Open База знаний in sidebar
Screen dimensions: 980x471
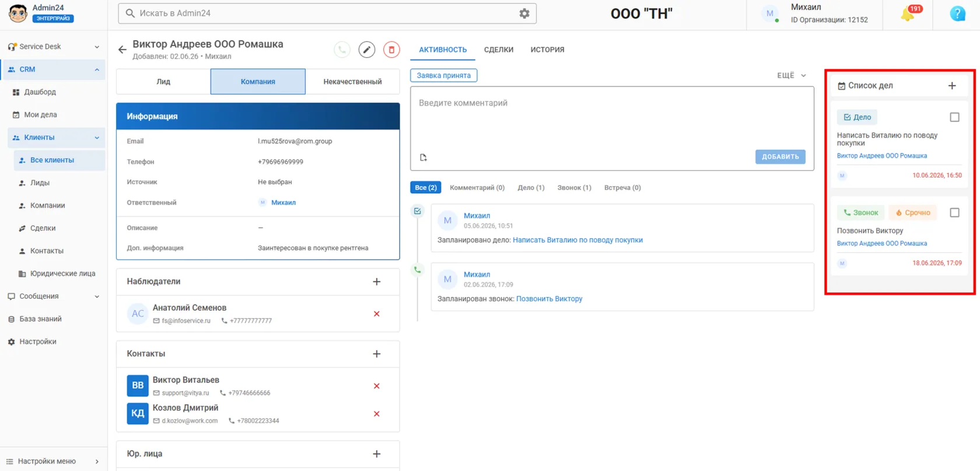40,319
